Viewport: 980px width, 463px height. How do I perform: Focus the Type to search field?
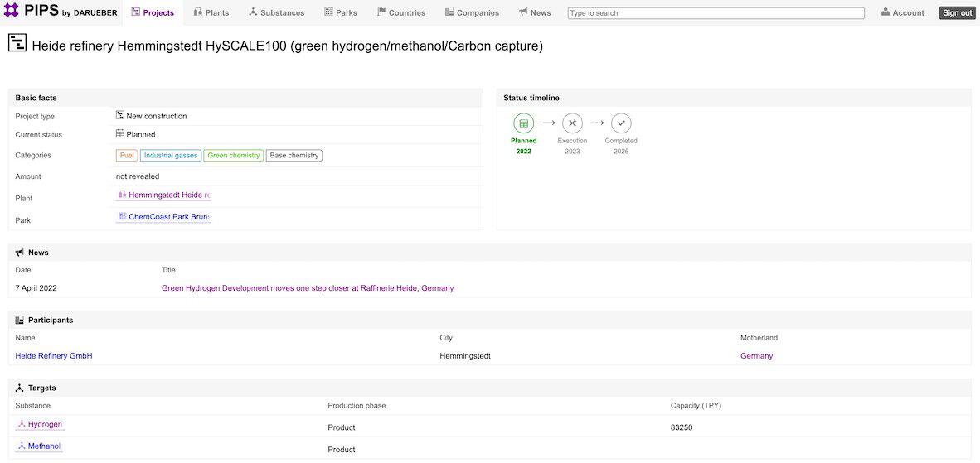point(716,13)
